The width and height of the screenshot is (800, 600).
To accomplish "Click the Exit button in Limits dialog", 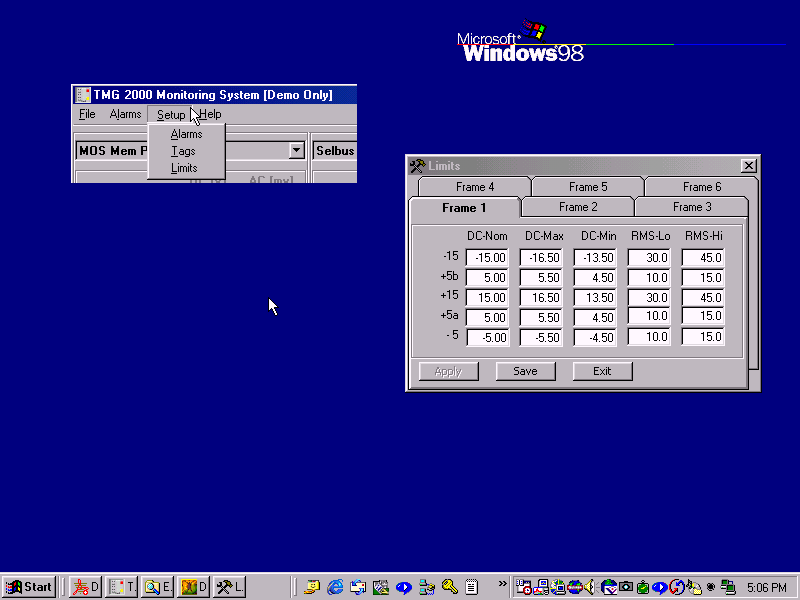I will click(602, 371).
